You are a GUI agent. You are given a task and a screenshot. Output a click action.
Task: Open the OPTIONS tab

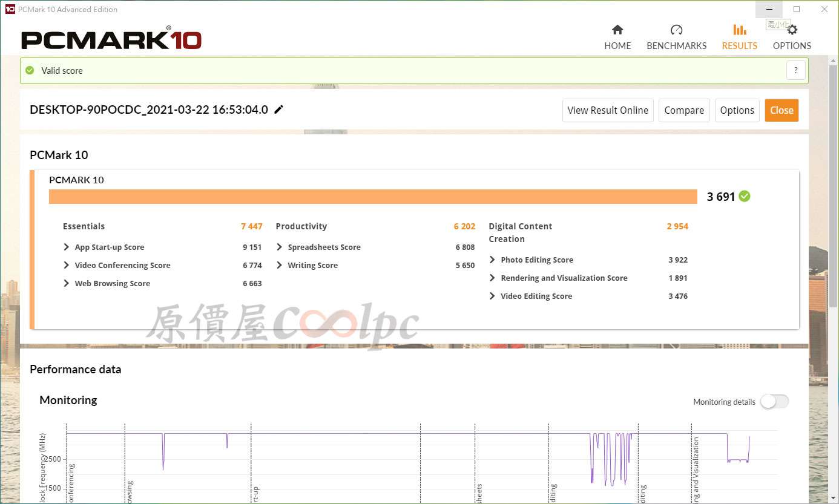point(792,38)
